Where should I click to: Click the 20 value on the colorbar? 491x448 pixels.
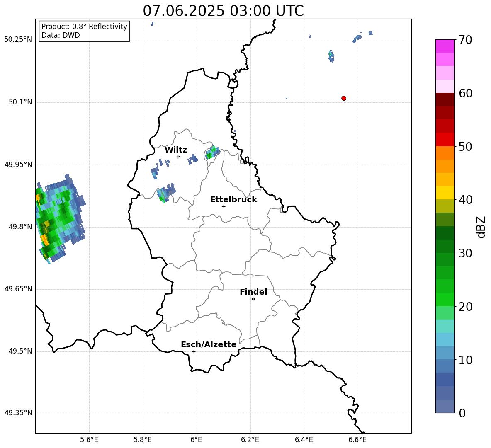pyautogui.click(x=465, y=307)
